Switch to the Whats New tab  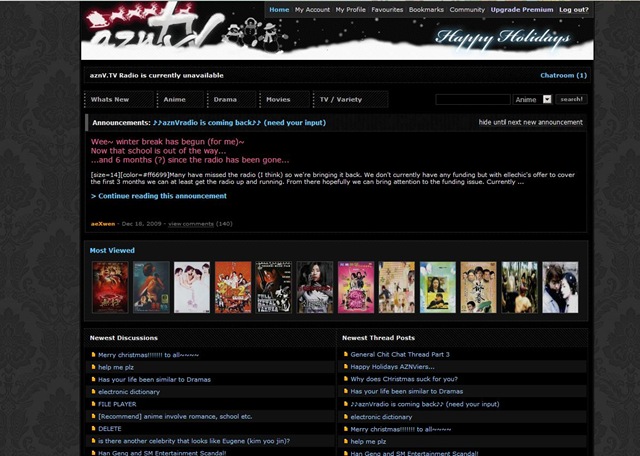pyautogui.click(x=119, y=100)
